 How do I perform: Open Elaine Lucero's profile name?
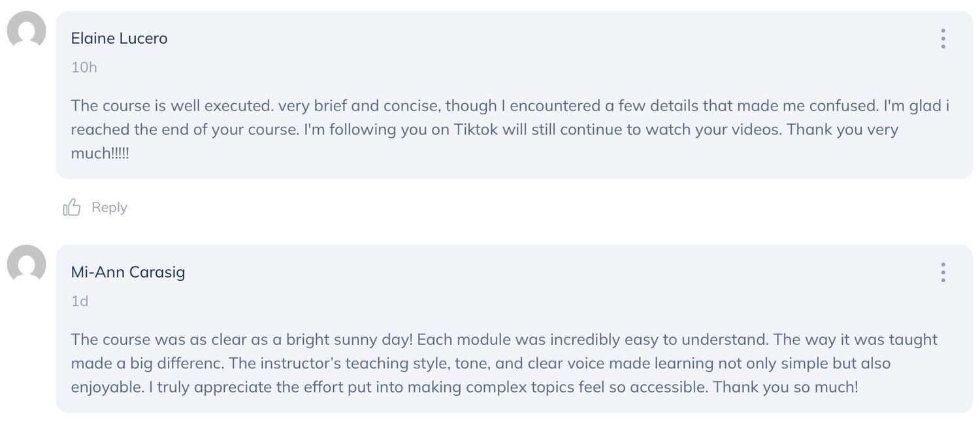pyautogui.click(x=119, y=39)
